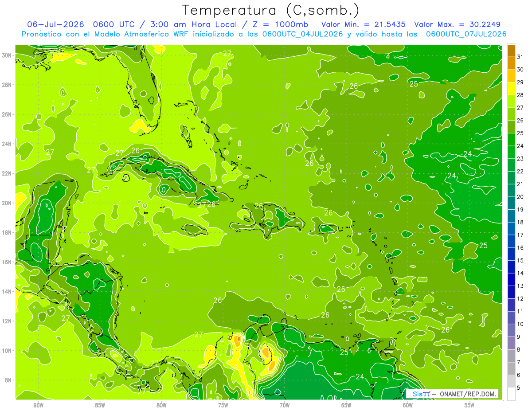This screenshot has height=411, width=532.
Task: Click the "60W" longitude axis label
Action: point(408,405)
